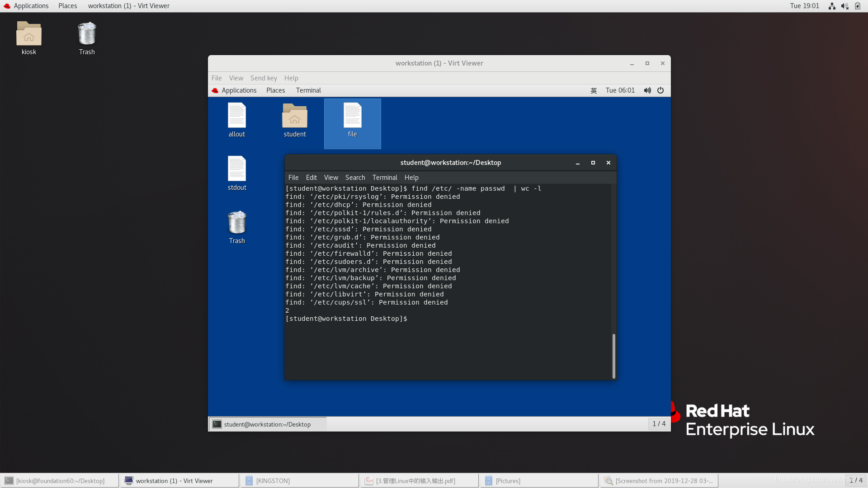
Task: Click the terminal's vertical scrollbar handle
Action: pyautogui.click(x=613, y=356)
